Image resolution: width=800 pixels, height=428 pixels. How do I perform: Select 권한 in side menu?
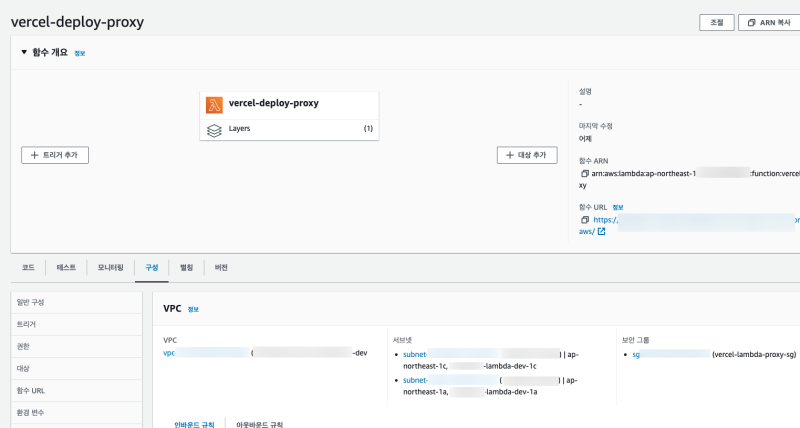77,346
